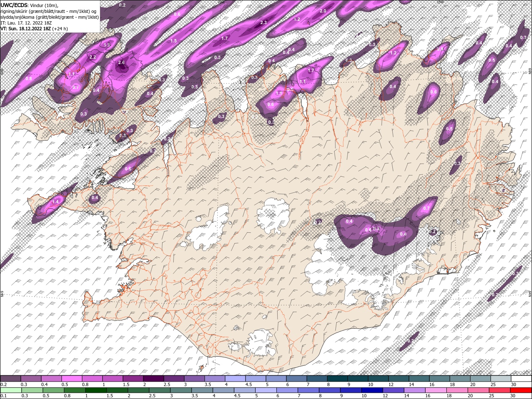Select the deep blue swatch labeled 10
The width and height of the screenshot is (532, 399).
[373, 390]
